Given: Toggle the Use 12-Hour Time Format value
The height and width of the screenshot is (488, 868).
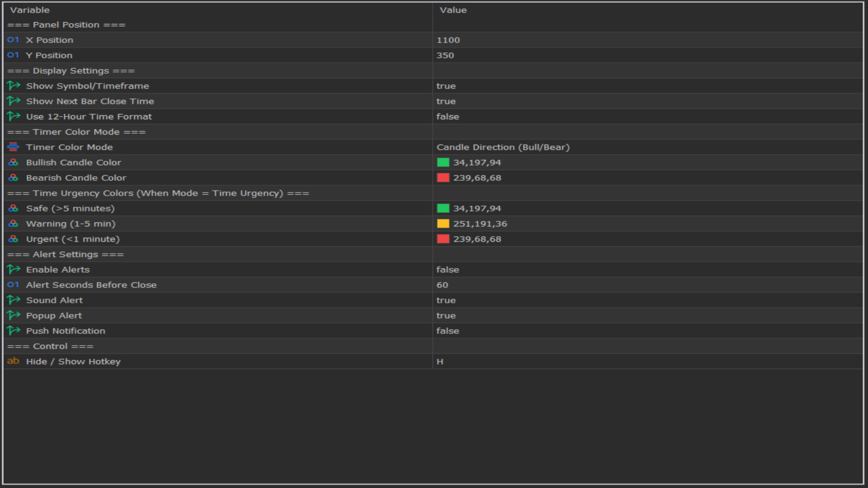Looking at the screenshot, I should 448,117.
